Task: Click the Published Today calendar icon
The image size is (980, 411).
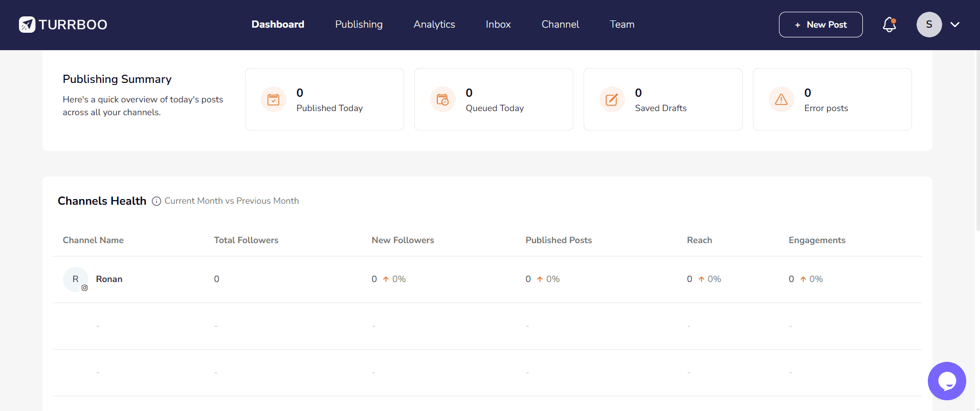Action: click(274, 99)
